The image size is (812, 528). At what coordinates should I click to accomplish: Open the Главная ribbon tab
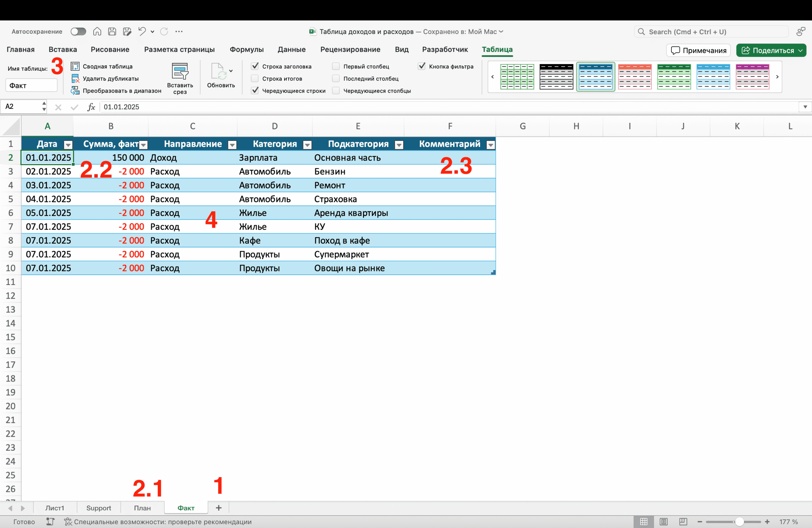click(21, 49)
